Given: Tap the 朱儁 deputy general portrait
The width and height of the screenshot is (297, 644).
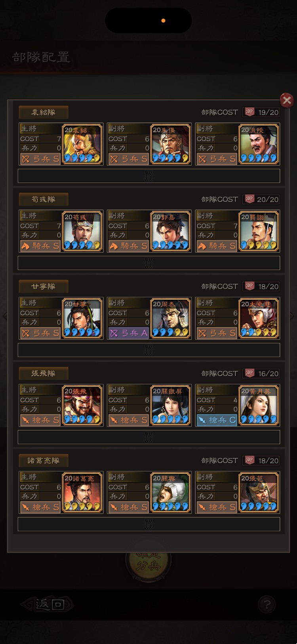Looking at the screenshot, I should (170, 144).
